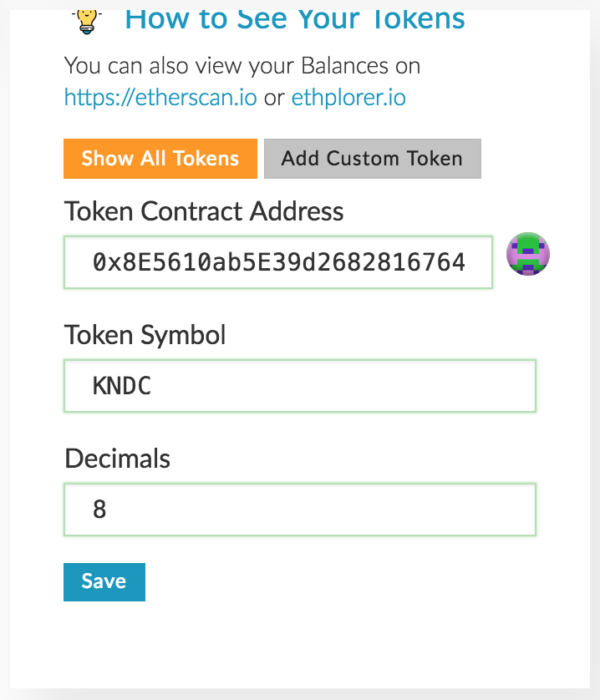Open the ethplorer.io link
Screen dimensions: 600x700
pos(348,98)
